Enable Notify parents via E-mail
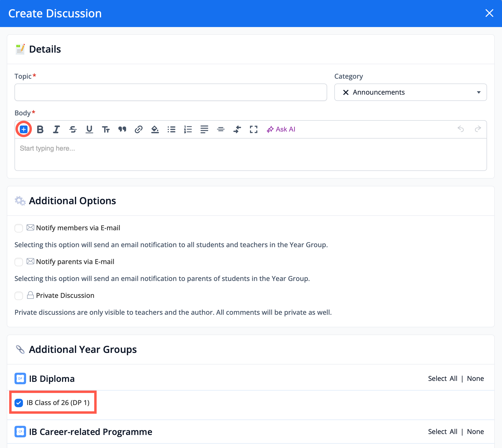 18,262
